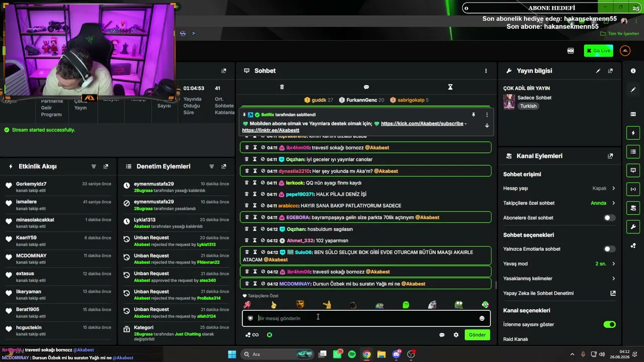Viewport: 644px width, 362px height.
Task: Click the list icon in right sidebar
Action: point(633,152)
